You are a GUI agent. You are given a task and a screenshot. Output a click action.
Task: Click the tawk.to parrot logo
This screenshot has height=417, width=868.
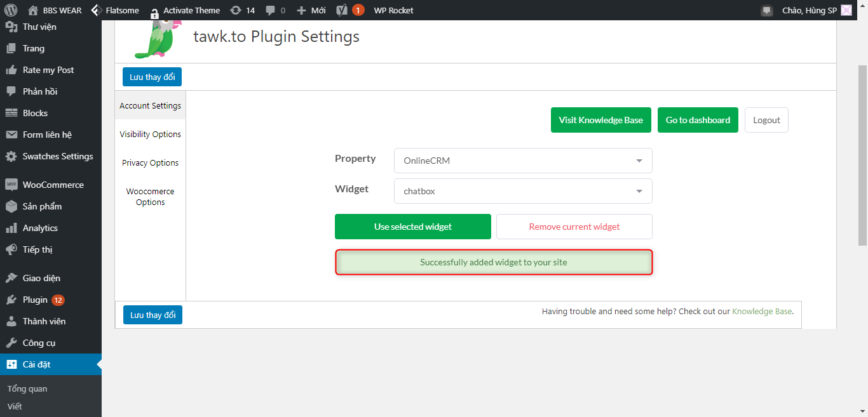(158, 38)
